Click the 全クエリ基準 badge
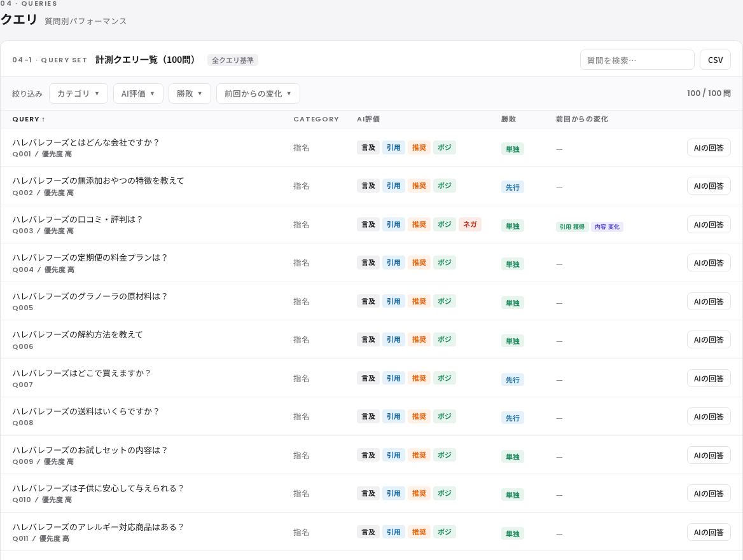This screenshot has height=560, width=743. [x=233, y=60]
